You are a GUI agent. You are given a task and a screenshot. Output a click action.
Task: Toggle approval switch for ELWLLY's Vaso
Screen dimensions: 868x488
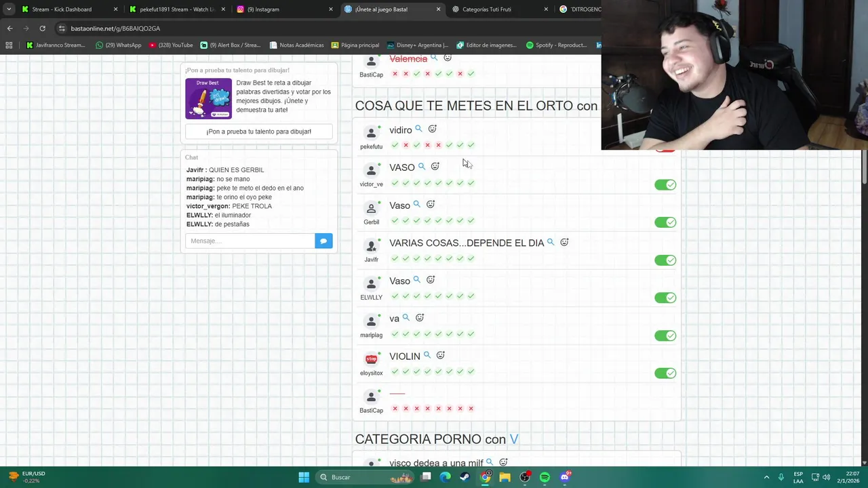(665, 298)
